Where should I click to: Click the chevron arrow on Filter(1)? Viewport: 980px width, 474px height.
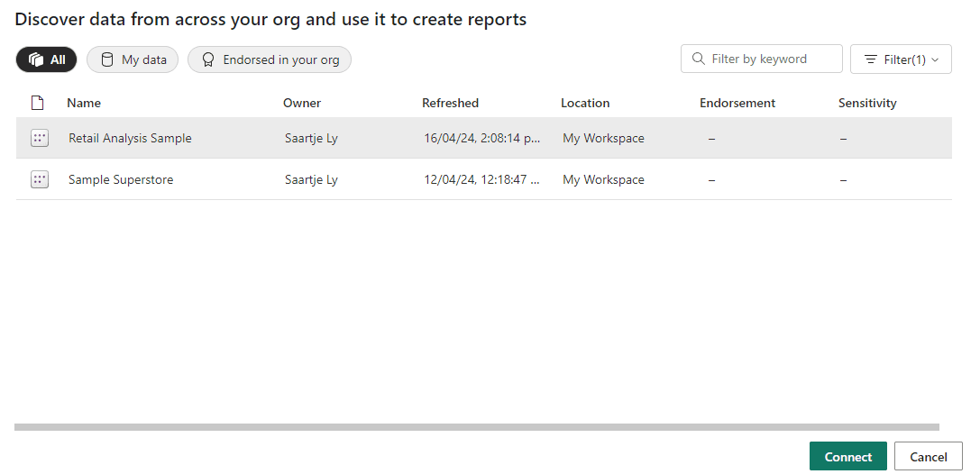tap(935, 60)
